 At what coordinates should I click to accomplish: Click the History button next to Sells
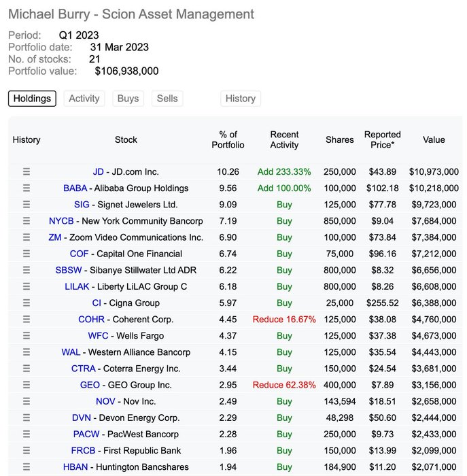pos(240,99)
